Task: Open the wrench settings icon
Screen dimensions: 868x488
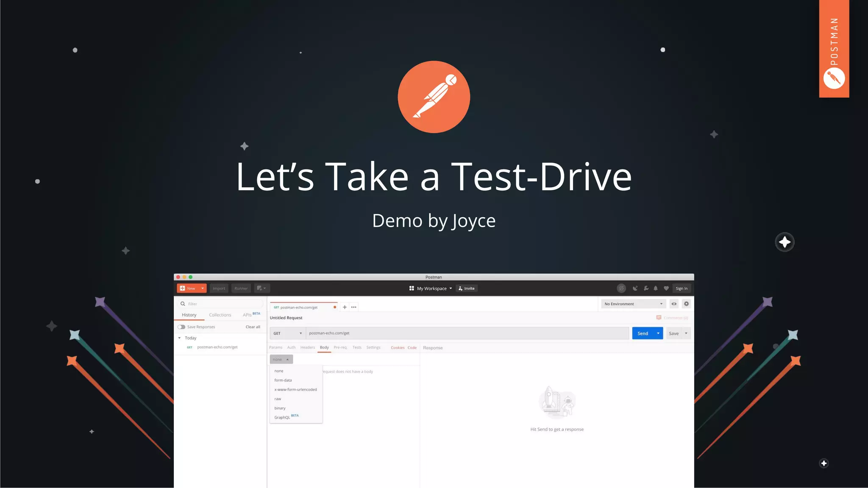Action: tap(646, 288)
